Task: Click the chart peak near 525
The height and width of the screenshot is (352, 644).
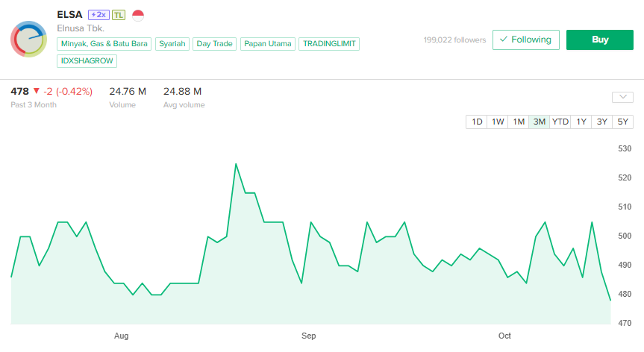Action: tap(236, 164)
